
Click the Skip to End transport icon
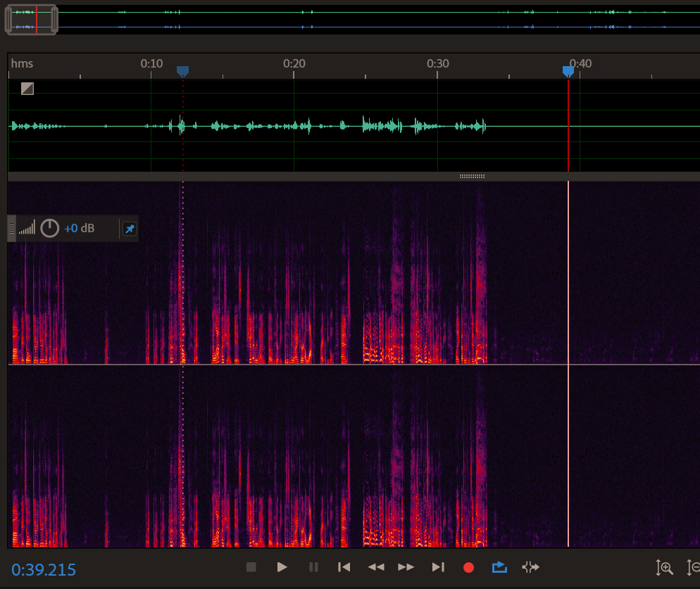438,567
